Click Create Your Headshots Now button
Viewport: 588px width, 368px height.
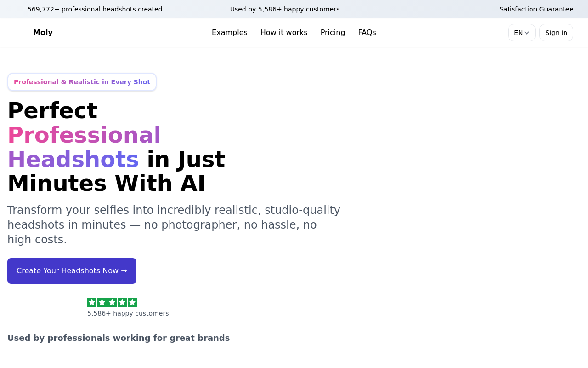click(72, 271)
